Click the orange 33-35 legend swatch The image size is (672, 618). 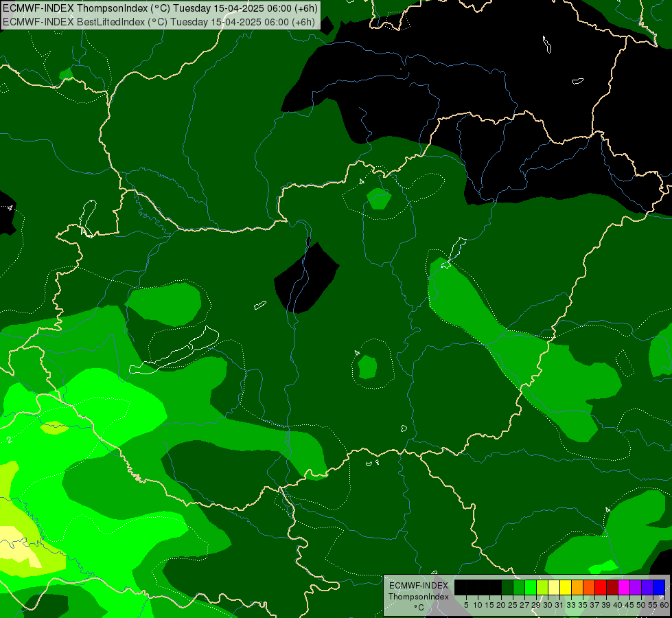(577, 587)
